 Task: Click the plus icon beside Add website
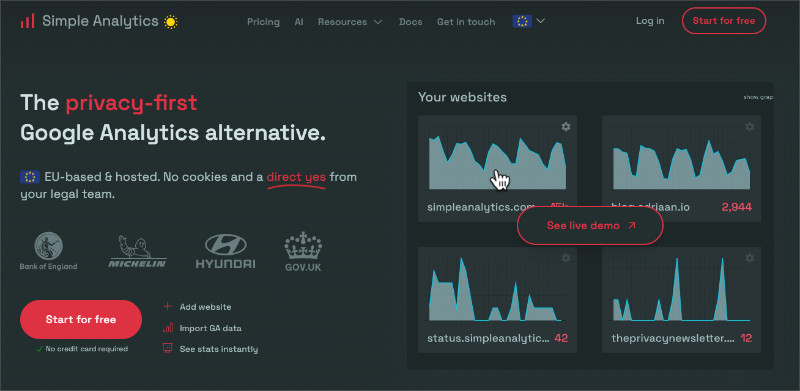click(167, 307)
